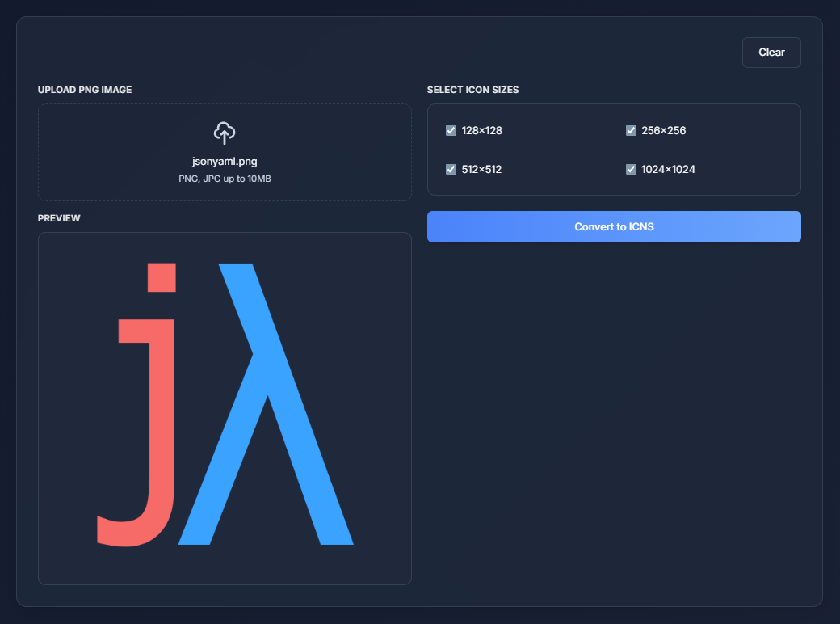The image size is (840, 624).
Task: Click the 256×256 label text
Action: coord(663,130)
